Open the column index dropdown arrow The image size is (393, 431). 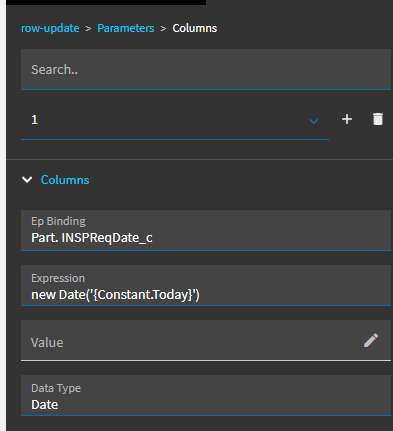click(314, 121)
